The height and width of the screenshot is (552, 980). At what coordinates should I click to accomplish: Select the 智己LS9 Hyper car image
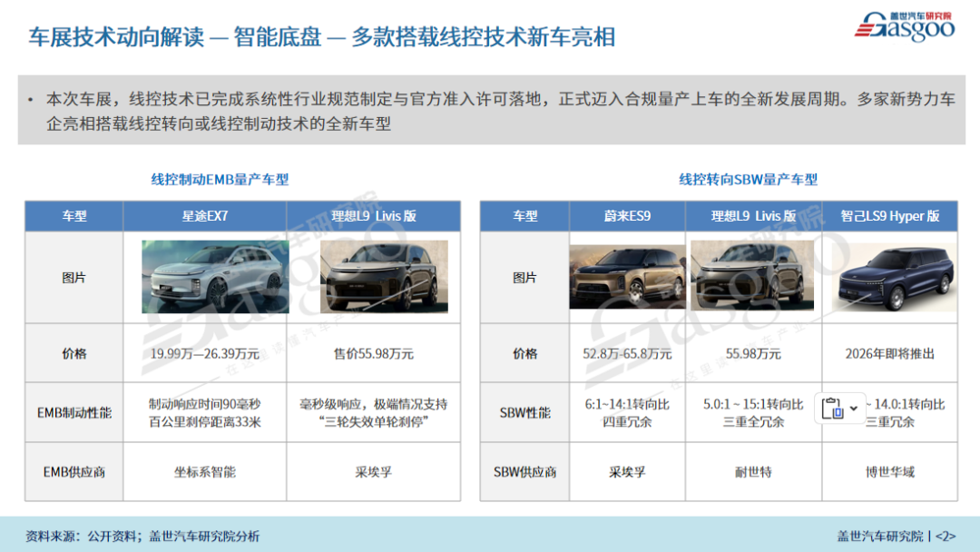[895, 278]
